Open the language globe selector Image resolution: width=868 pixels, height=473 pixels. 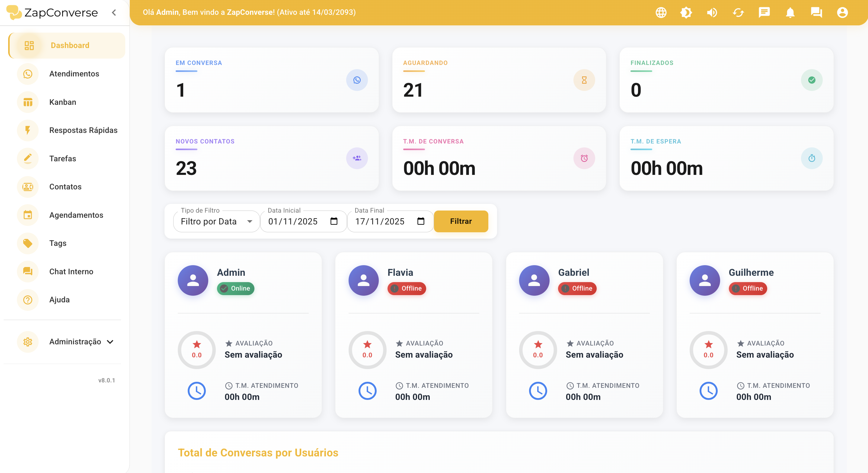[x=661, y=12]
